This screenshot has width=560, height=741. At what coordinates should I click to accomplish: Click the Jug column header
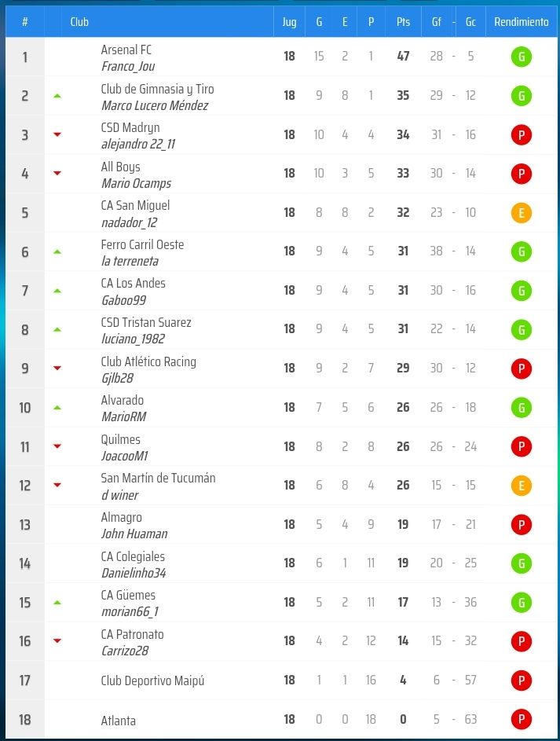click(289, 22)
